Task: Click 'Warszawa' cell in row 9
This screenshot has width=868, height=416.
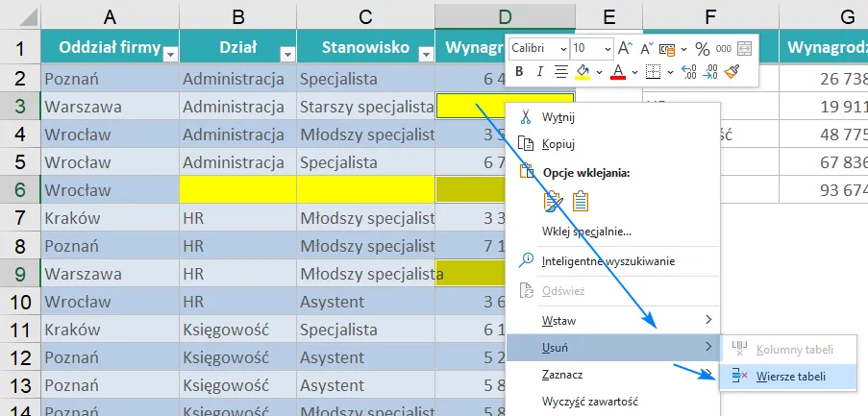Action: pyautogui.click(x=111, y=273)
